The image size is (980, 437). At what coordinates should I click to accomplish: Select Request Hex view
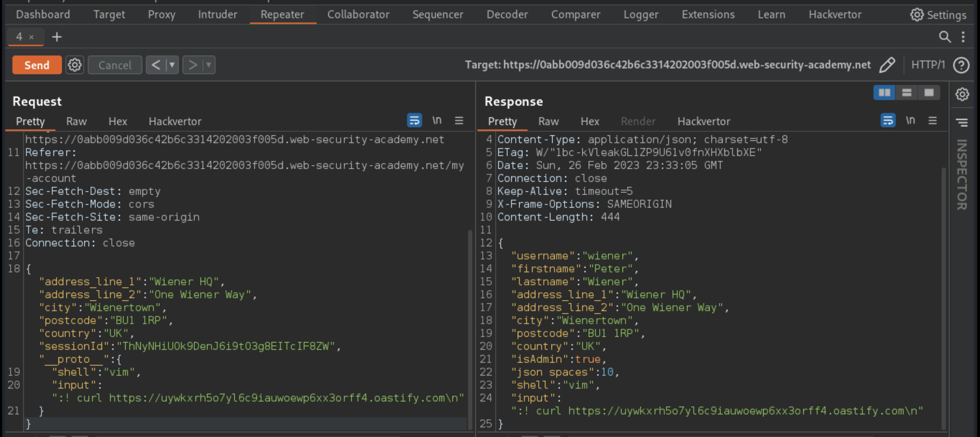click(x=118, y=122)
